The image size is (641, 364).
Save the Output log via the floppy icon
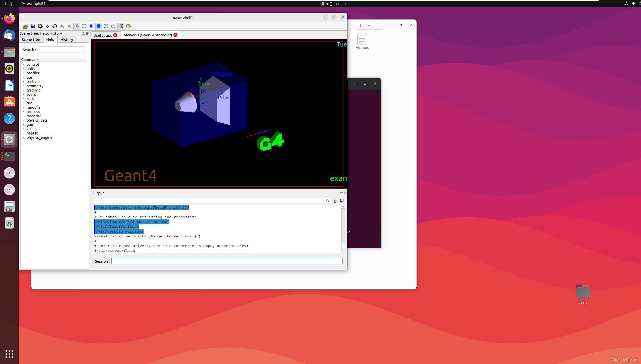[x=341, y=201]
